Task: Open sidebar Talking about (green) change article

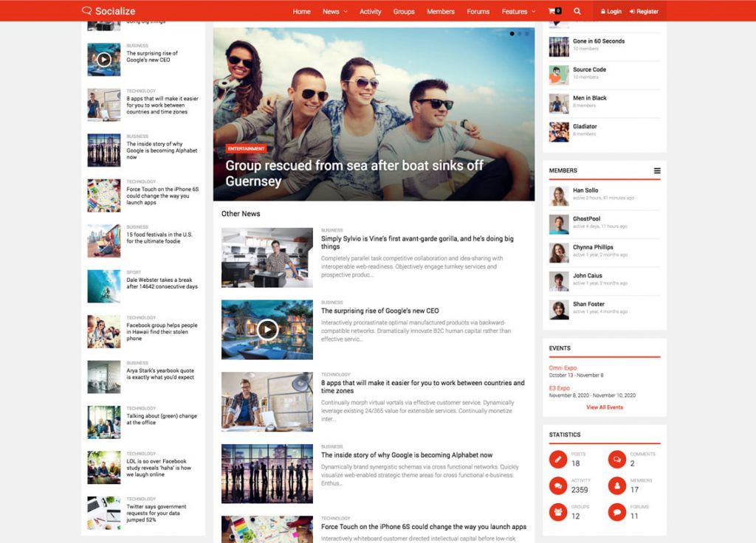Action: tap(162, 419)
